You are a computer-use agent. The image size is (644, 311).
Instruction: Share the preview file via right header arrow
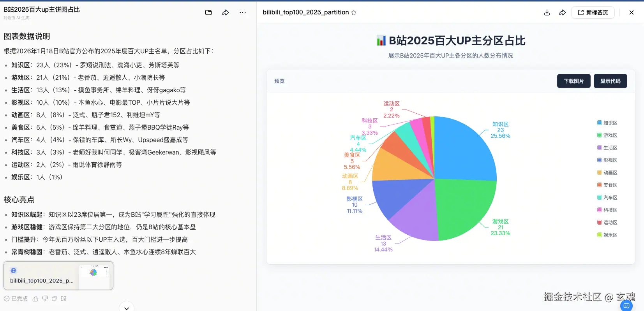[x=563, y=12]
